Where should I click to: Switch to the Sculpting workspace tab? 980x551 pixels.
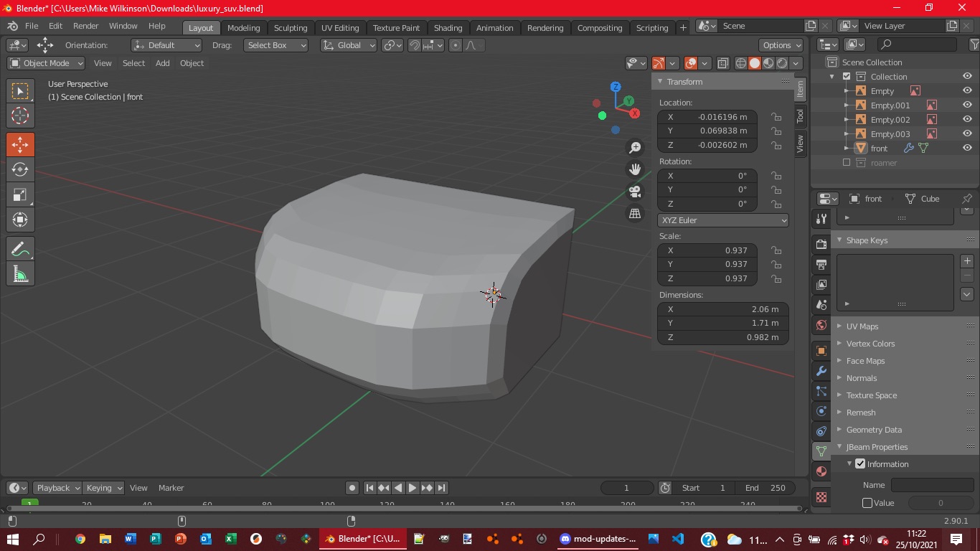coord(290,28)
